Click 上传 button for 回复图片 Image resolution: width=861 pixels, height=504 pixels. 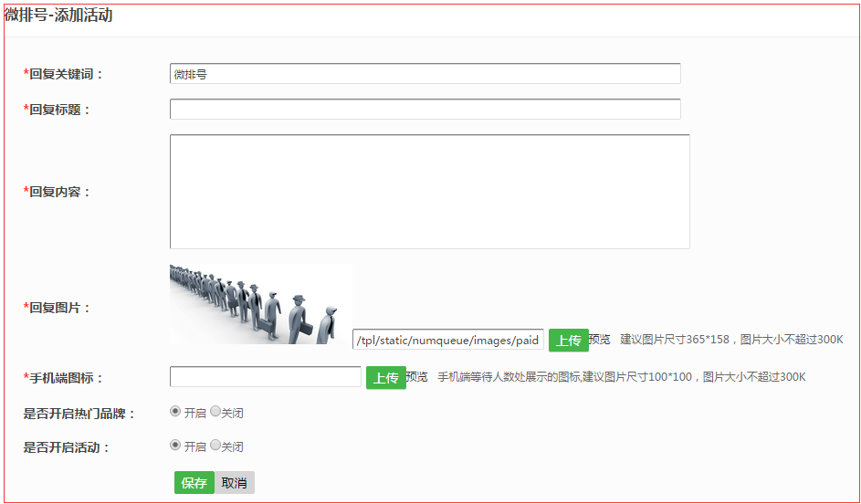[568, 341]
